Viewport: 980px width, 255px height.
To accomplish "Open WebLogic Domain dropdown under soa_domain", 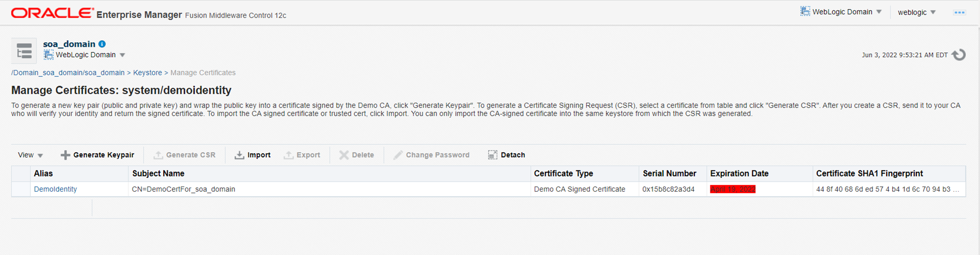I will (85, 55).
